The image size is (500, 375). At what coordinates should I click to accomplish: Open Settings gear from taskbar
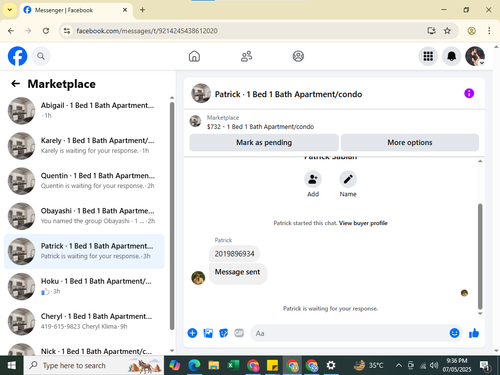pos(331,366)
